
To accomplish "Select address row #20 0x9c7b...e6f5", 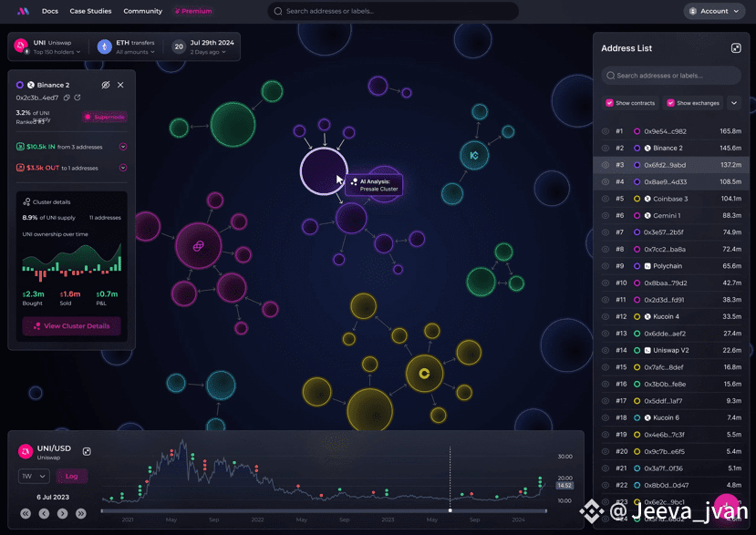I will coord(670,452).
